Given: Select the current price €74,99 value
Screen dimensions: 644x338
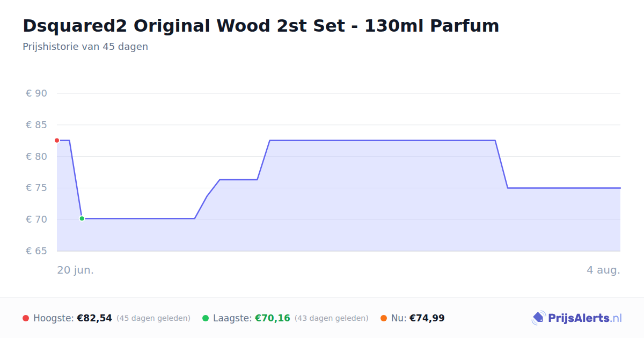Looking at the screenshot, I should point(427,318).
